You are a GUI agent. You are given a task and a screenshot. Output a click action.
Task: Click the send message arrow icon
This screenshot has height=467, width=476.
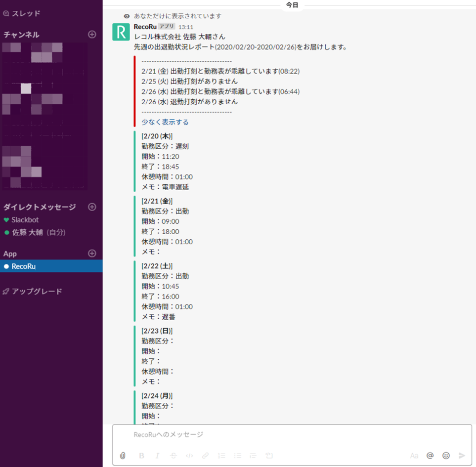click(x=462, y=456)
